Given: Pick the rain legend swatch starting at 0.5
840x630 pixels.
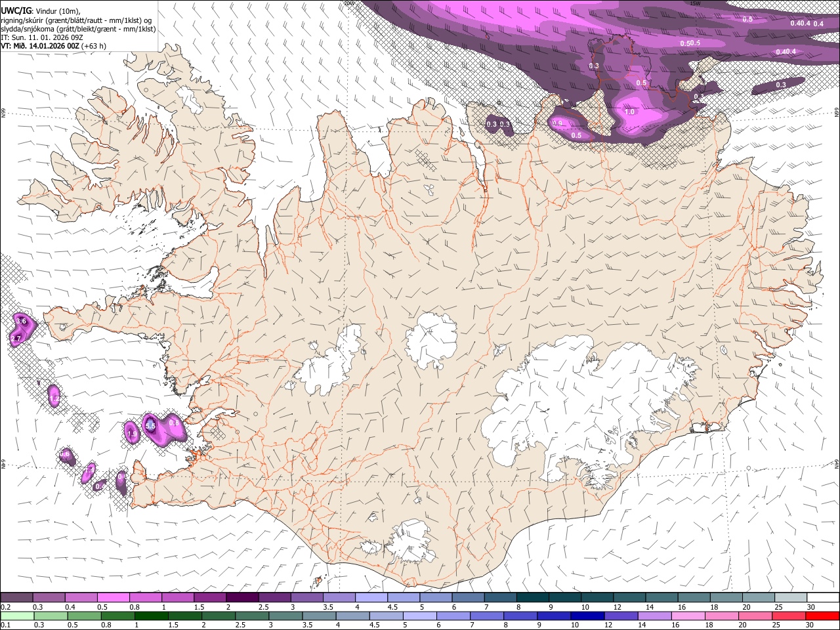Looking at the screenshot, I should tap(84, 616).
